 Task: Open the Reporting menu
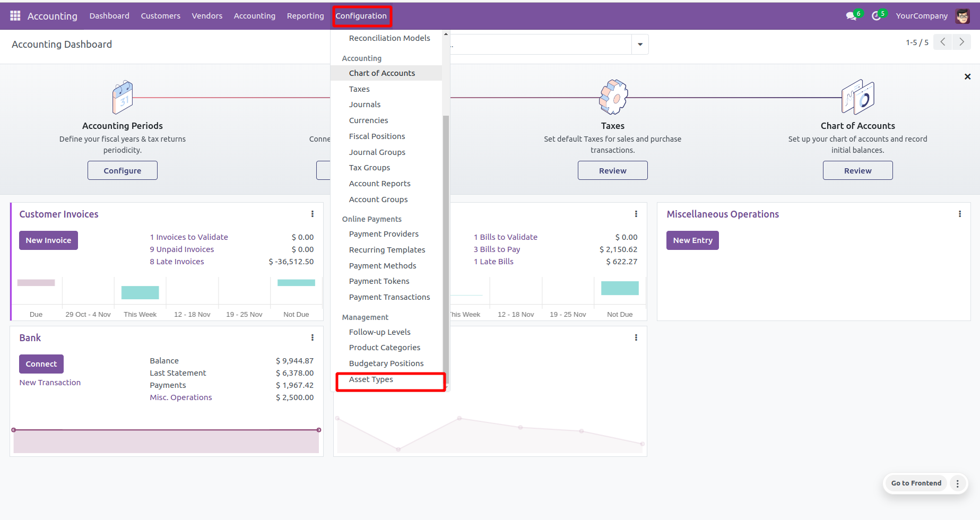(x=305, y=16)
